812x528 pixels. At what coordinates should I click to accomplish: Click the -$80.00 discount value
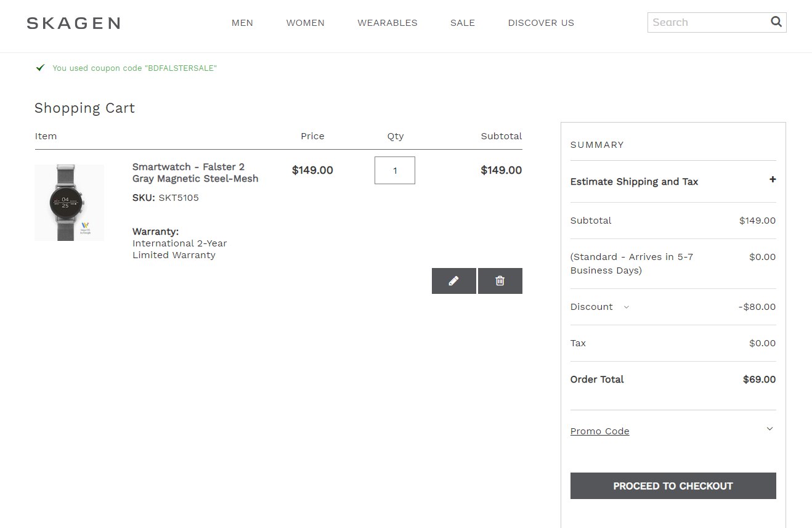pyautogui.click(x=757, y=307)
